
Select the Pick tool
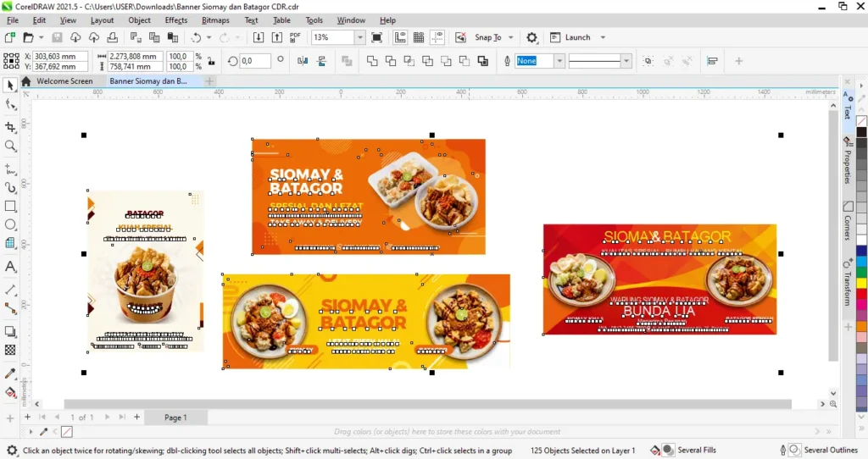pos(10,86)
